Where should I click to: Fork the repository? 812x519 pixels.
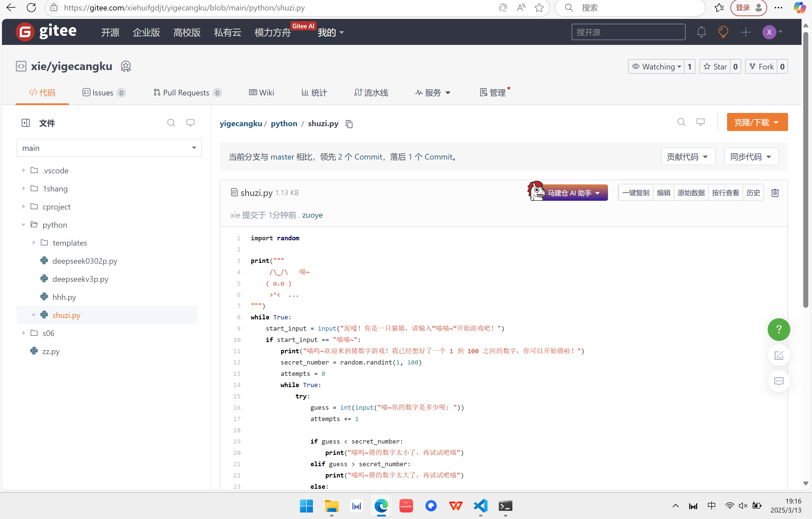point(761,67)
